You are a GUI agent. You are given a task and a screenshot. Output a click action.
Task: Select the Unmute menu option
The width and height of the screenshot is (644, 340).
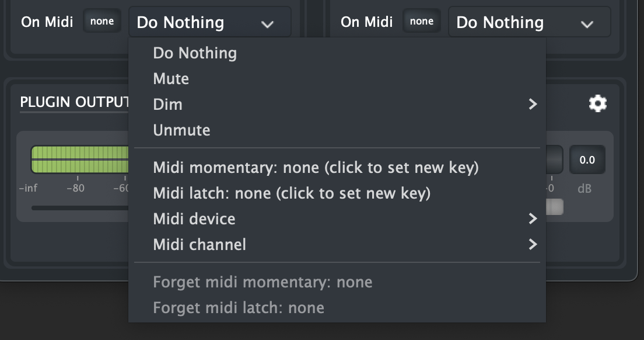click(x=181, y=130)
